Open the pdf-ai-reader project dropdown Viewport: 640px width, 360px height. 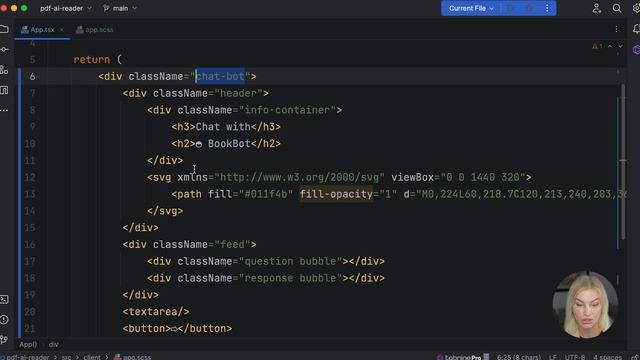[x=65, y=8]
